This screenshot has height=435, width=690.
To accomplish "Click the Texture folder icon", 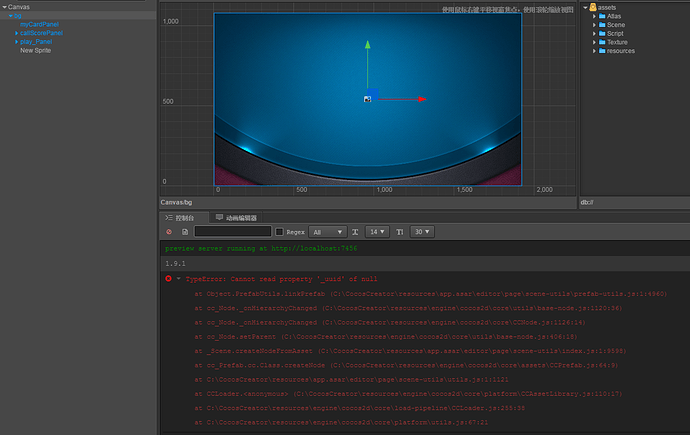I will [601, 42].
